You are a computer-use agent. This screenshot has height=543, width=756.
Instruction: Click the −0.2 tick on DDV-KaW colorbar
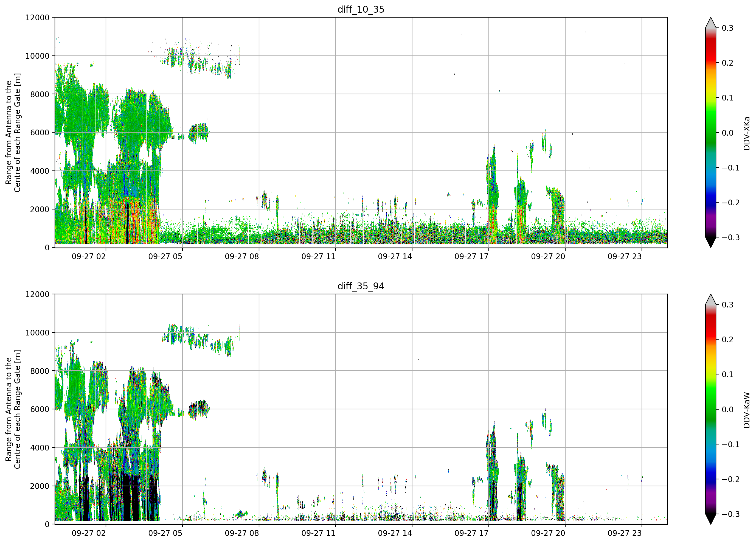point(731,479)
